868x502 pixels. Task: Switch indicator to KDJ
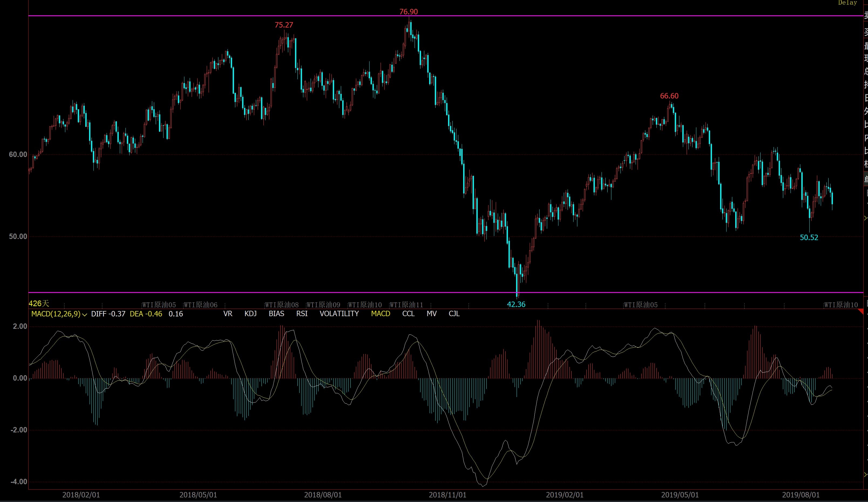(250, 314)
